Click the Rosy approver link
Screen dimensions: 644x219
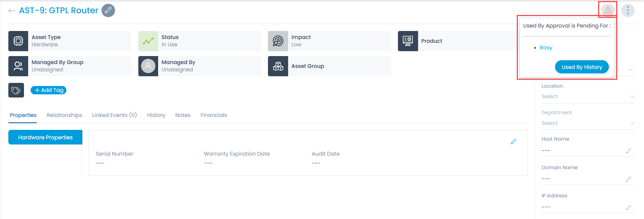546,48
